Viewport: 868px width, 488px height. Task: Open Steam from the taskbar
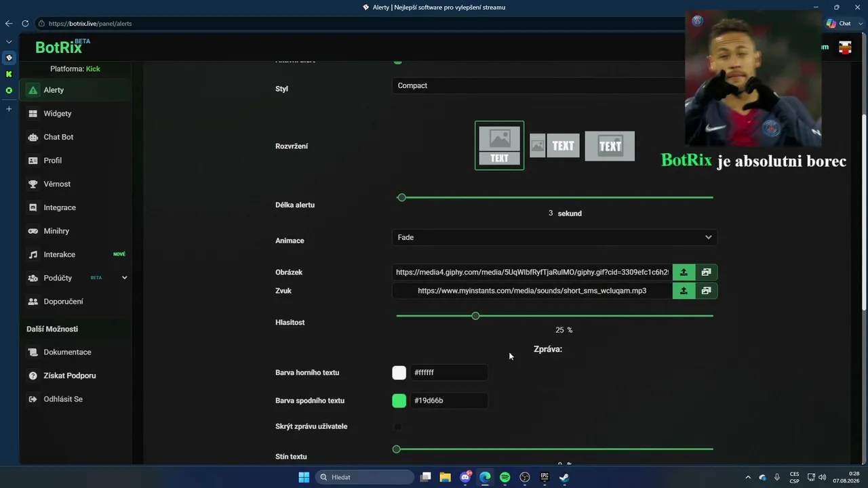(x=564, y=477)
